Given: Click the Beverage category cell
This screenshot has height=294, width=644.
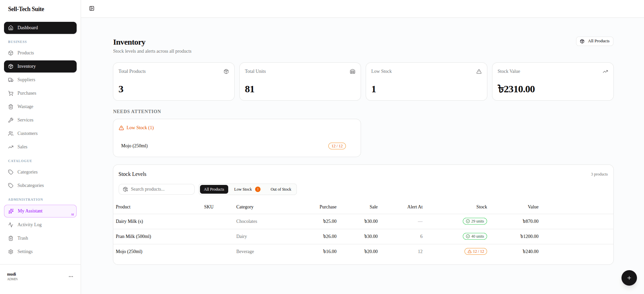Looking at the screenshot, I should [x=245, y=252].
